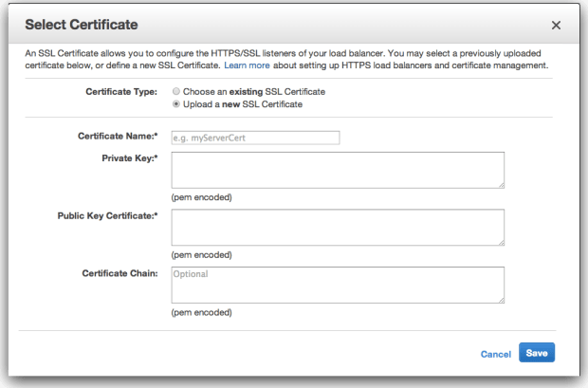This screenshot has width=588, height=388.
Task: Click the Private Key resize handle
Action: (502, 185)
